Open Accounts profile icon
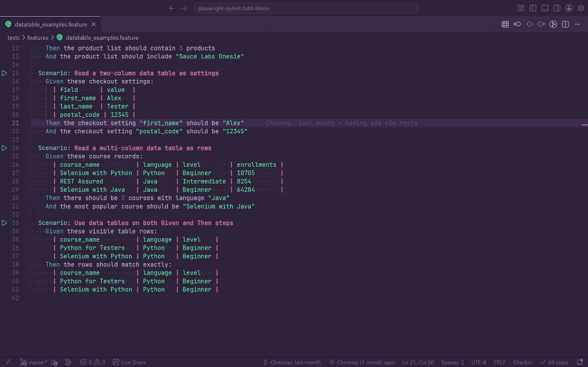The image size is (588, 367). tap(569, 8)
